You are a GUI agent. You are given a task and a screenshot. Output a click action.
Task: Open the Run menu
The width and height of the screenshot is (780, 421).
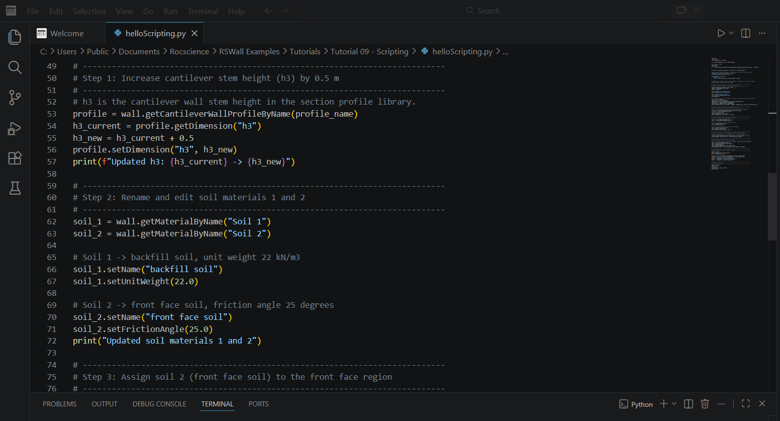click(171, 11)
